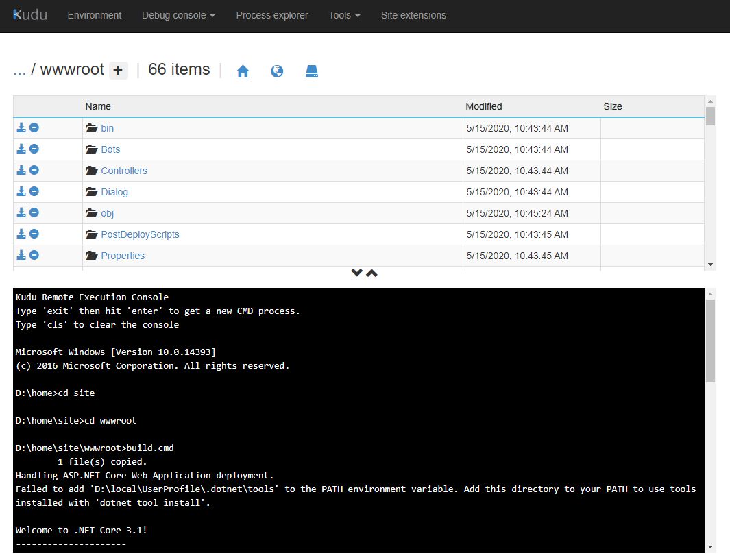Open the obj folder

(x=107, y=213)
